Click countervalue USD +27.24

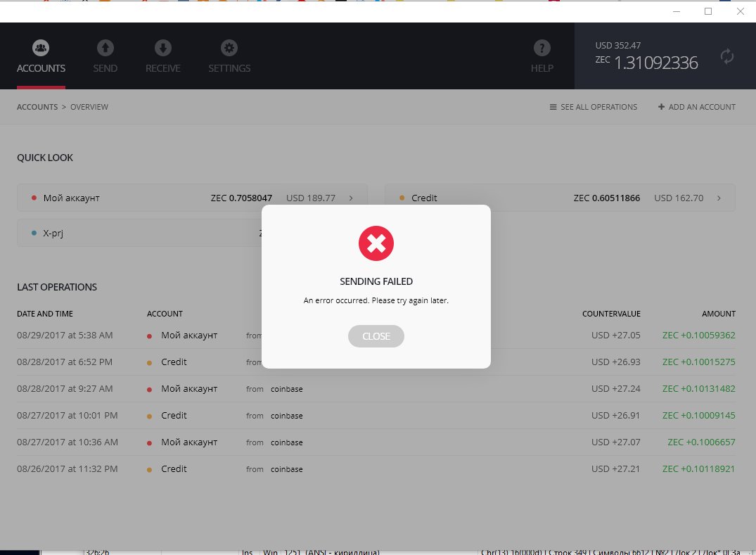coord(615,389)
